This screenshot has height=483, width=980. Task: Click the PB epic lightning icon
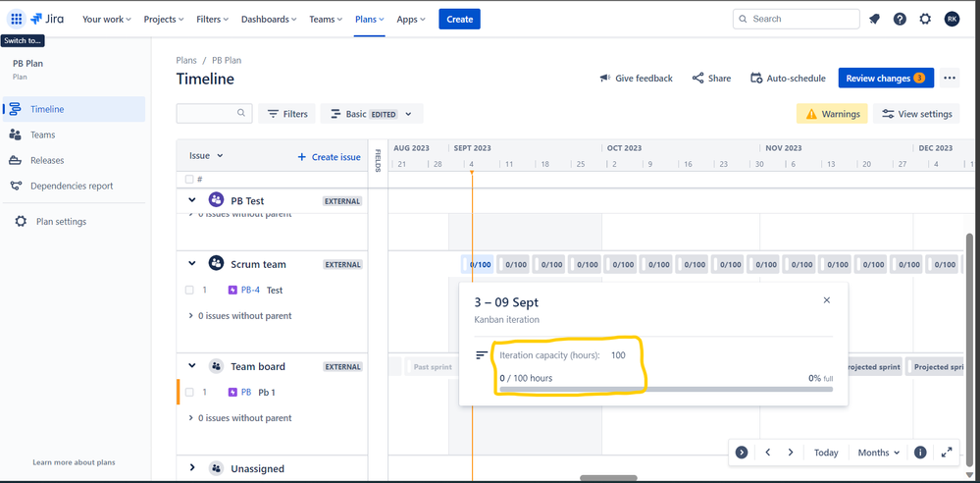233,392
